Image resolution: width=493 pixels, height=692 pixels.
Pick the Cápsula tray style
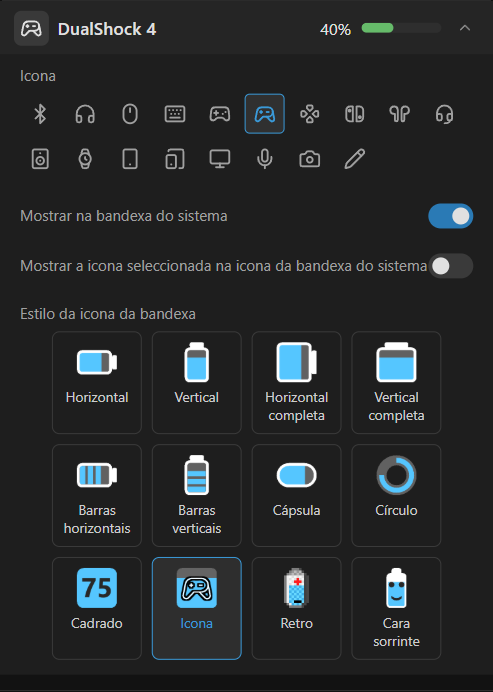tap(297, 496)
